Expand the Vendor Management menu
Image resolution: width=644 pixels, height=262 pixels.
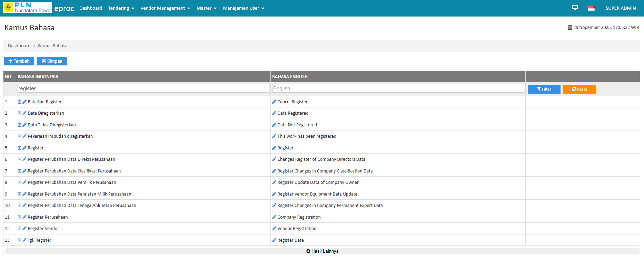coord(165,8)
